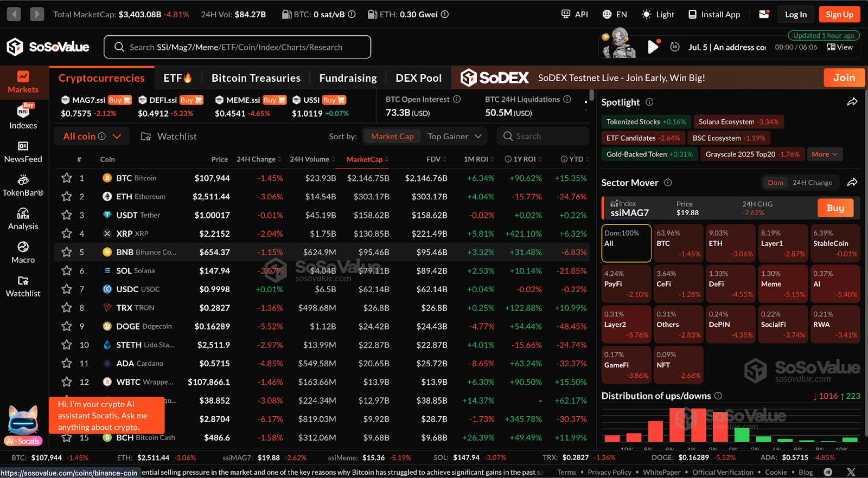Switch theme to Light mode
The image size is (868, 478).
[658, 14]
